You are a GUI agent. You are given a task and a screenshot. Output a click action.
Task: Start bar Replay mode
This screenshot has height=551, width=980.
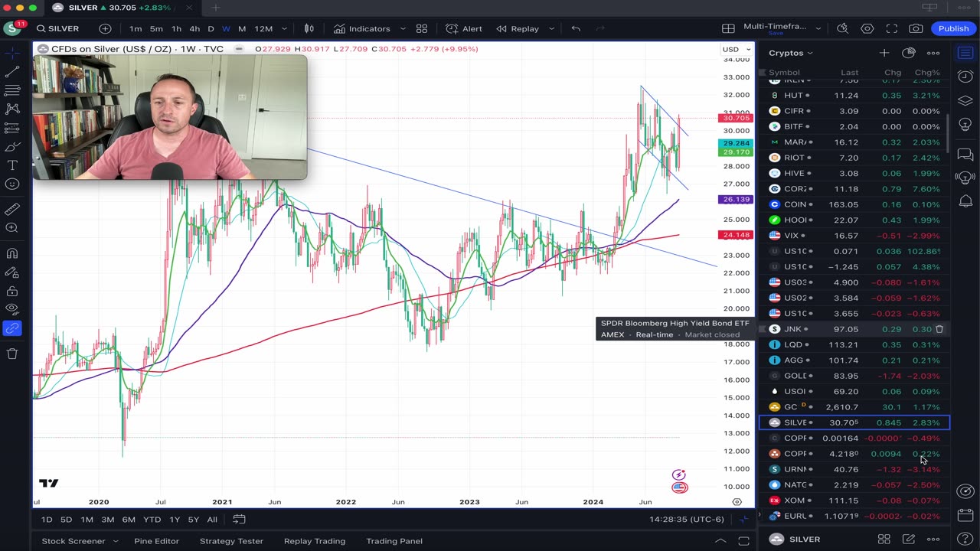(x=518, y=29)
